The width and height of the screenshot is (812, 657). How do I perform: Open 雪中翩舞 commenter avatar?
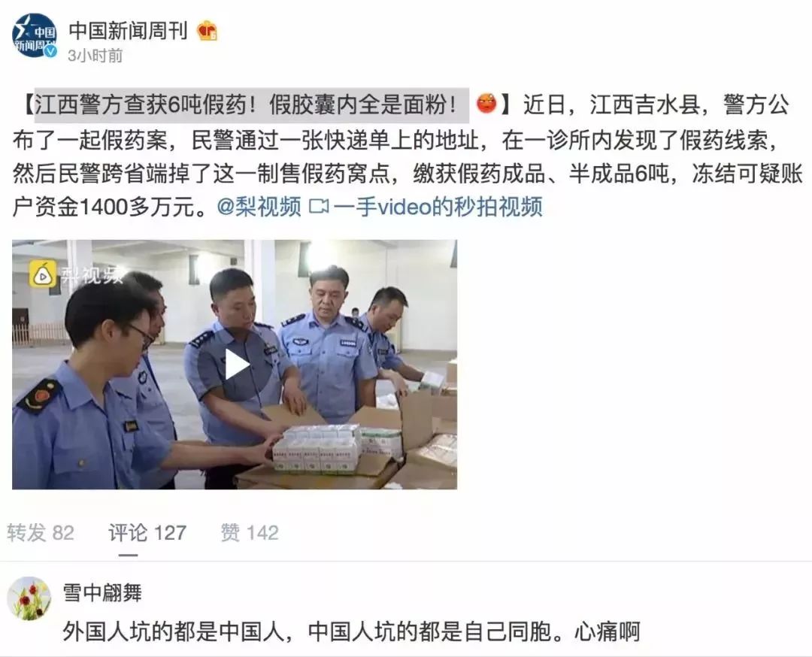click(x=29, y=598)
